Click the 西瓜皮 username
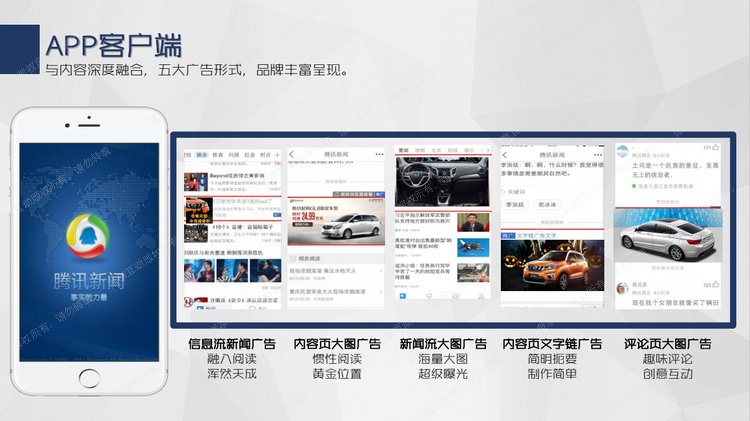 640,285
